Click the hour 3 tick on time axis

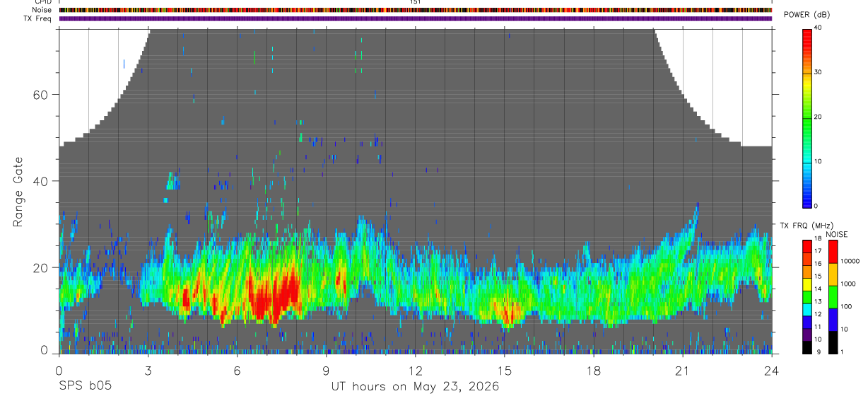[148, 370]
